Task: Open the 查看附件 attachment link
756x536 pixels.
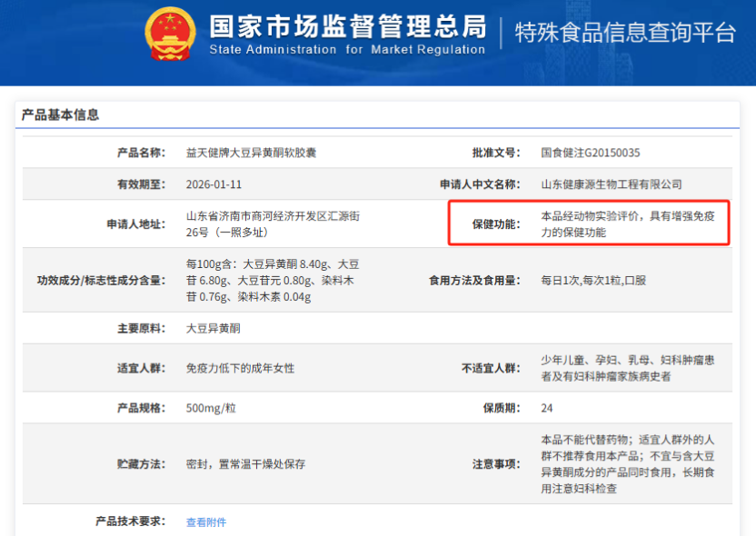Action: click(x=206, y=522)
